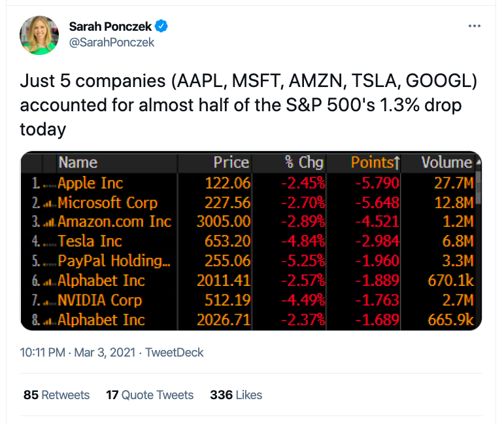Screen dimensions: 504x424
Task: Open the three-dot more options menu
Action: [x=475, y=26]
